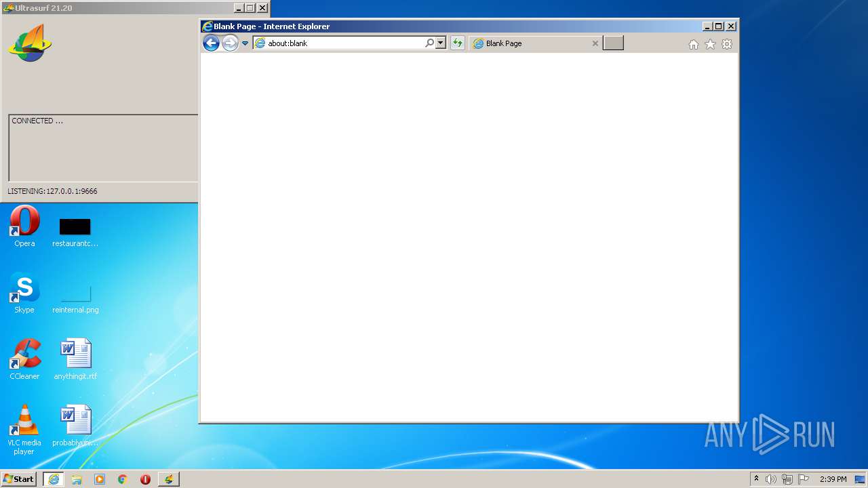This screenshot has height=488, width=868.
Task: Expand the address bar autocomplete dropdown arrow
Action: click(441, 43)
